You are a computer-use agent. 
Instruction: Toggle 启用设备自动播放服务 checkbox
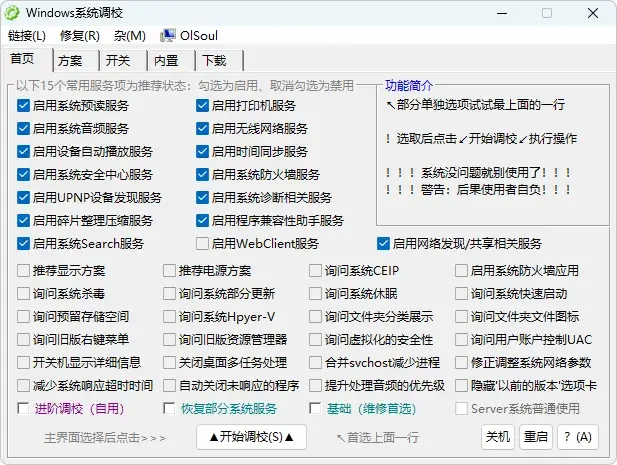(23, 151)
